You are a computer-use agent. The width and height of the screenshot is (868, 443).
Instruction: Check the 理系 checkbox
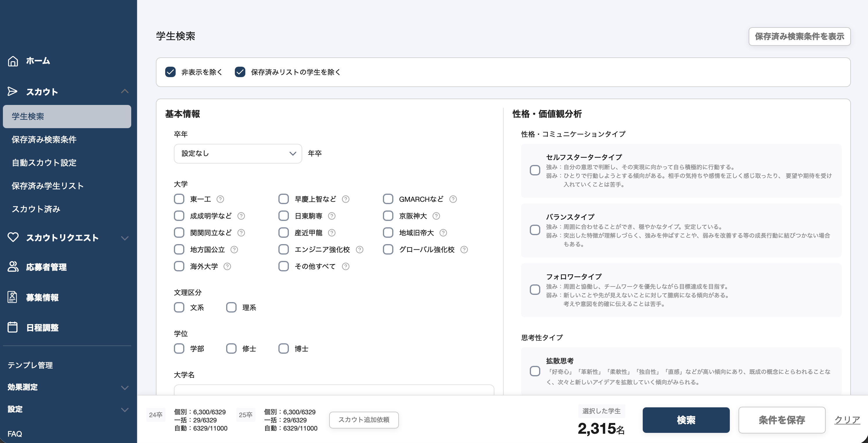click(231, 307)
